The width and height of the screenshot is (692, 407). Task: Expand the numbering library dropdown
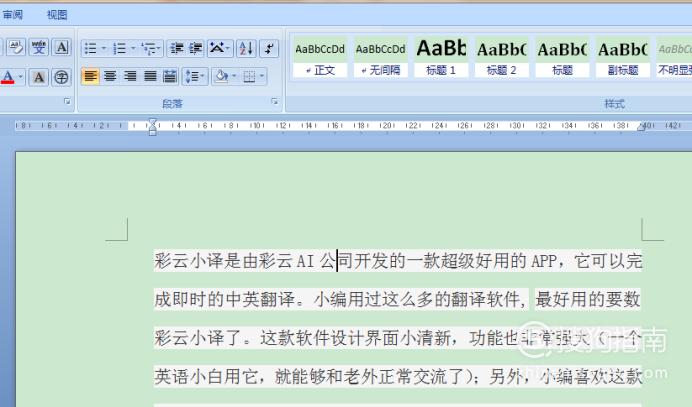[133, 48]
